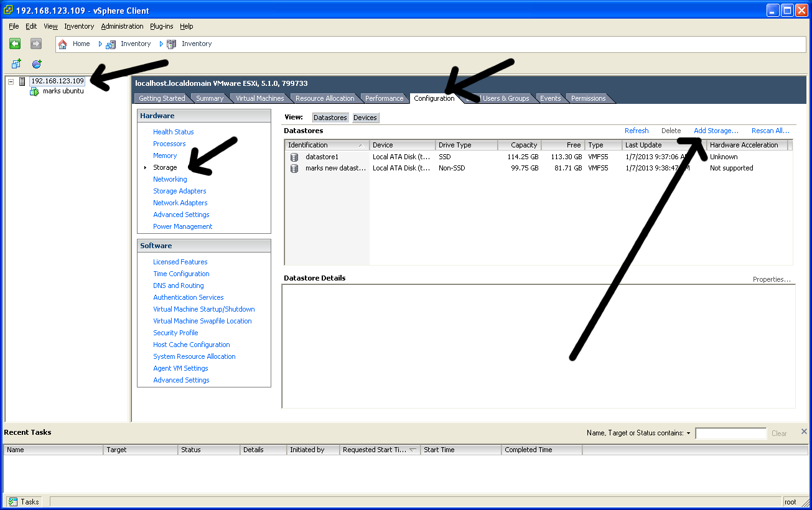Switch to the Permissions tab
Viewport: 812px width, 510px height.
click(588, 98)
